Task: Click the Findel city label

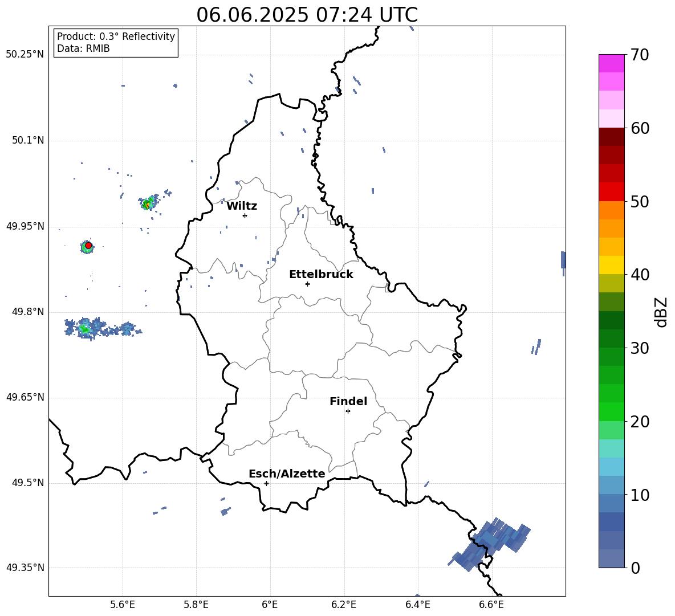Action: coord(348,401)
